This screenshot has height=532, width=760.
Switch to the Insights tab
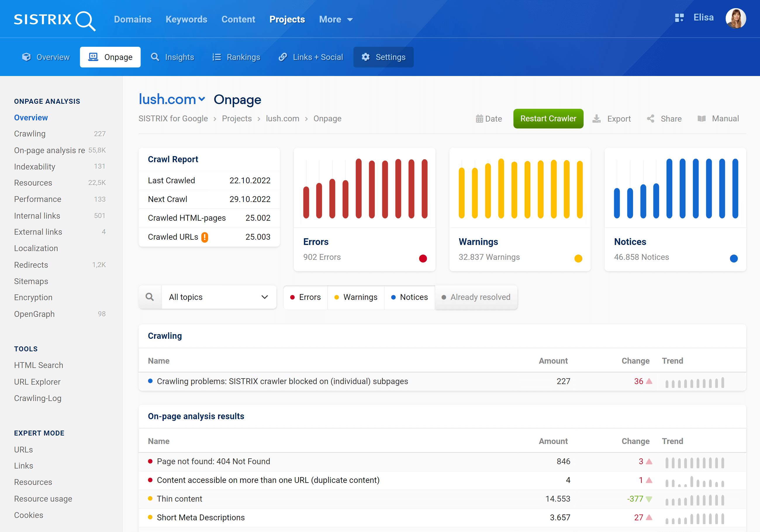point(172,57)
